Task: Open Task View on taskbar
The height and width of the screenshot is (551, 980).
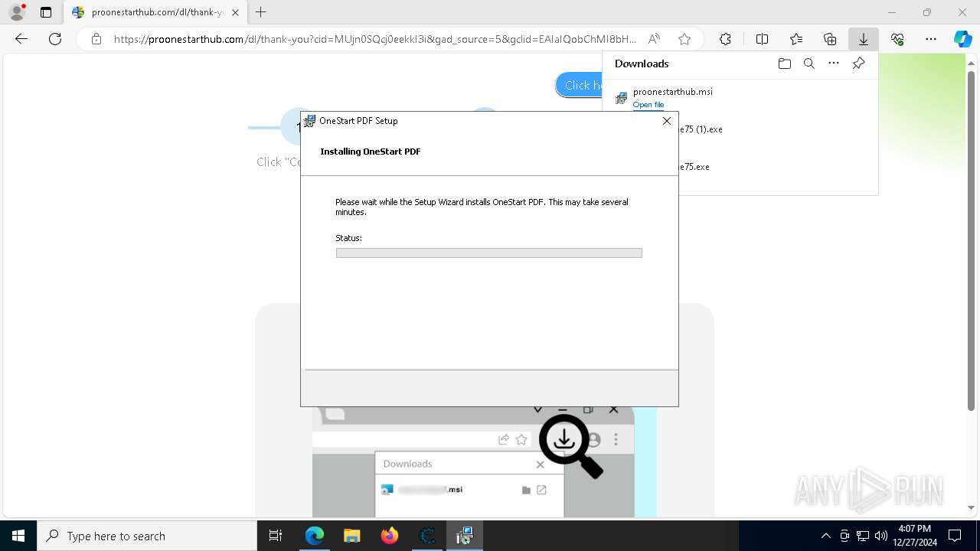Action: tap(276, 536)
